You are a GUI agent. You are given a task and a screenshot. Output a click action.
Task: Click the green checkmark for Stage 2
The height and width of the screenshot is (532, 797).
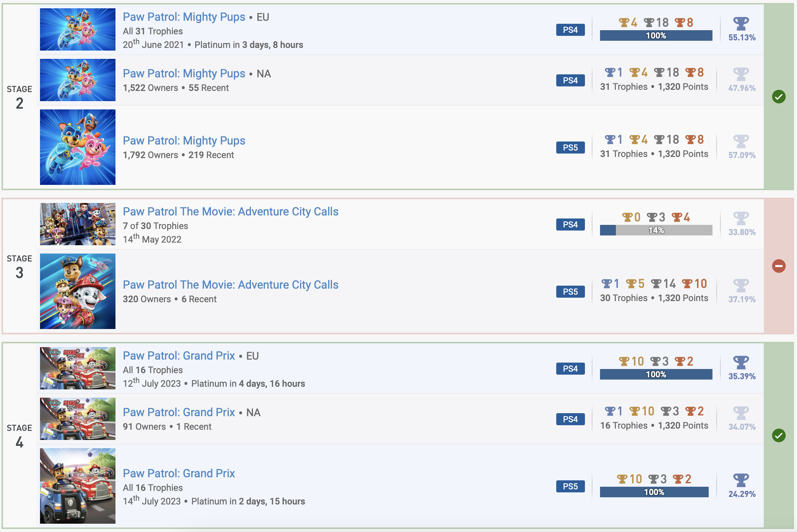(x=779, y=97)
